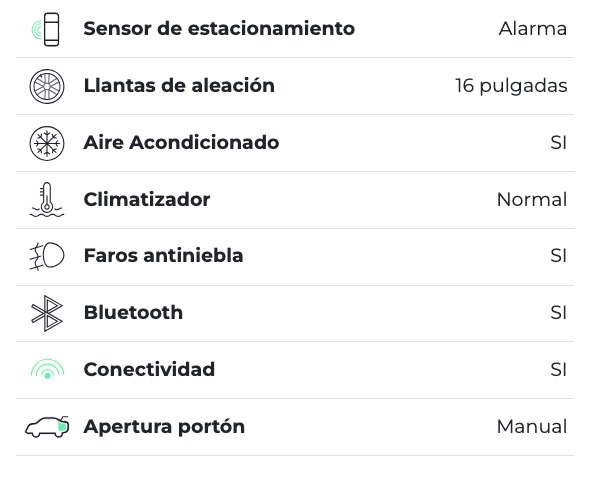Click the Aire Acondicionado label

(181, 143)
